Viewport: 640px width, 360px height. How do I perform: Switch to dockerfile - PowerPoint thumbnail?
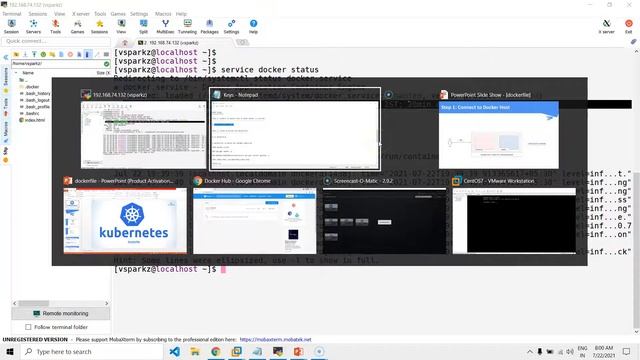pos(125,216)
